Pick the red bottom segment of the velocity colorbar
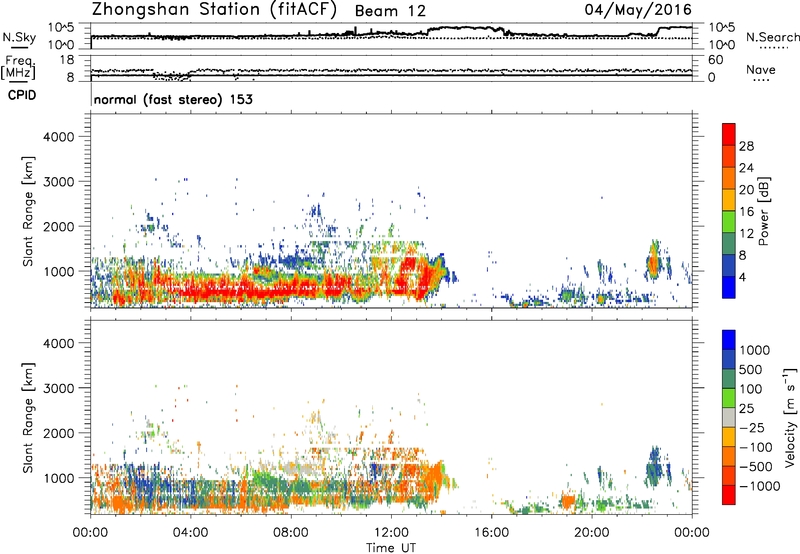This screenshot has width=800, height=554. 729,495
